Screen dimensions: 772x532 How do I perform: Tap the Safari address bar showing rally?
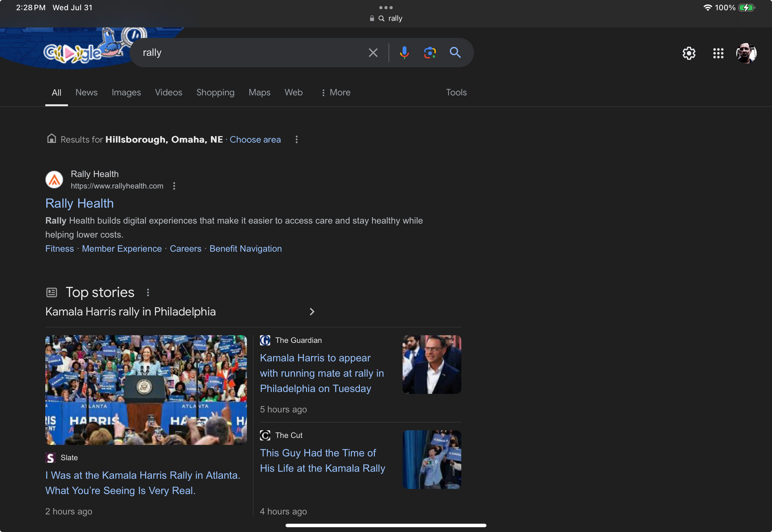point(386,18)
